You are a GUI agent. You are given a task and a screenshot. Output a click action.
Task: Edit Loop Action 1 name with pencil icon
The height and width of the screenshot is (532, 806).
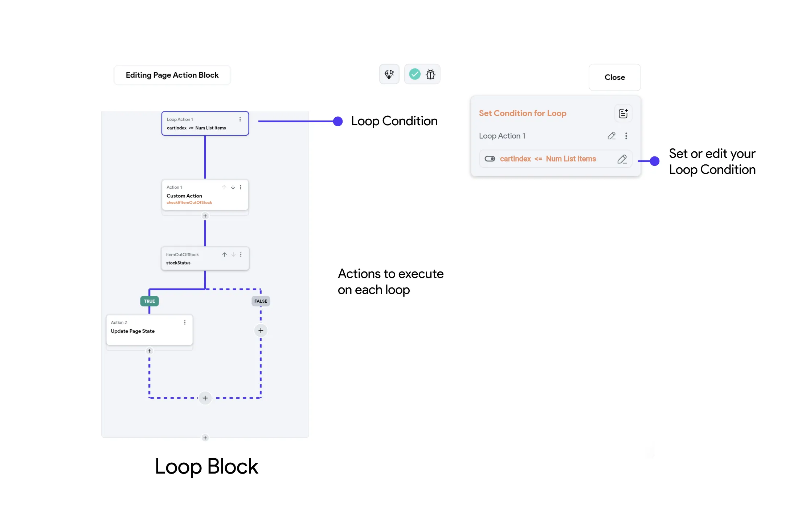click(x=611, y=136)
